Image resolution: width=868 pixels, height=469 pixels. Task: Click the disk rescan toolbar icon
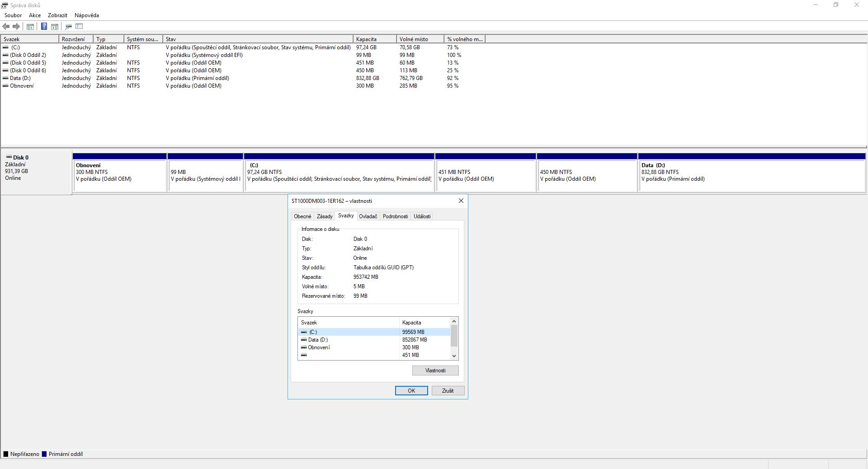click(x=68, y=27)
